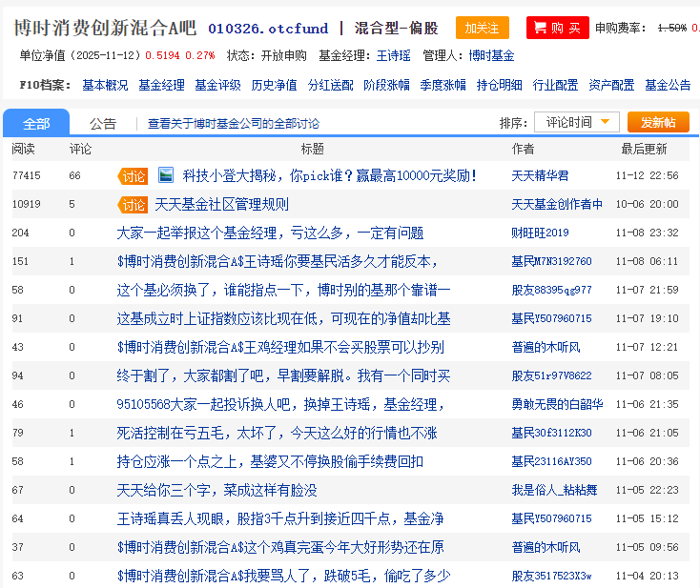Open author 股友88395qg977 profile
The image size is (700, 588).
(x=551, y=290)
